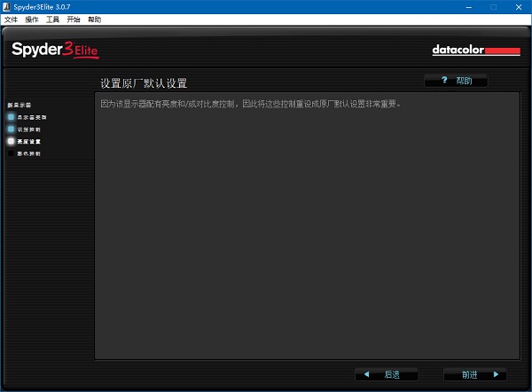The image size is (532, 392).
Task: Open the 工具 menu
Action: point(52,20)
